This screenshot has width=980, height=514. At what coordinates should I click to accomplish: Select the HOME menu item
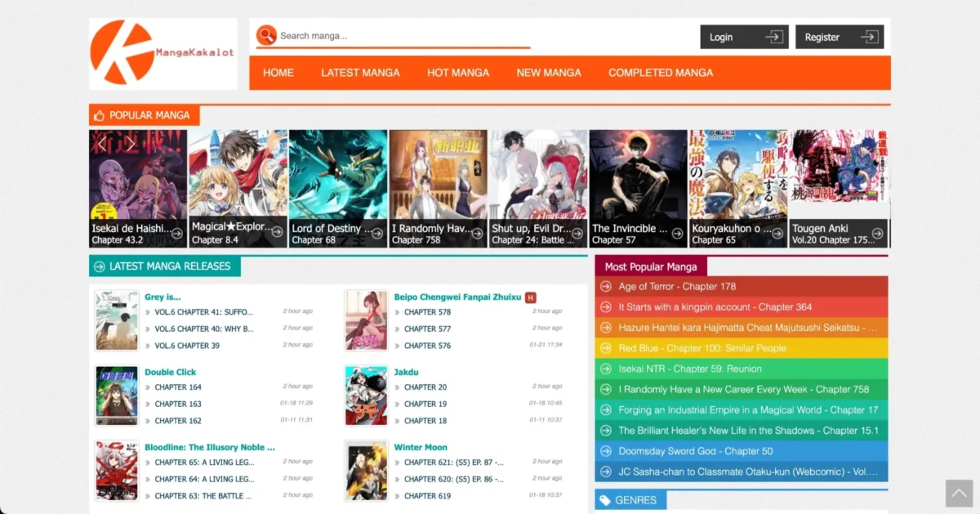pos(278,73)
